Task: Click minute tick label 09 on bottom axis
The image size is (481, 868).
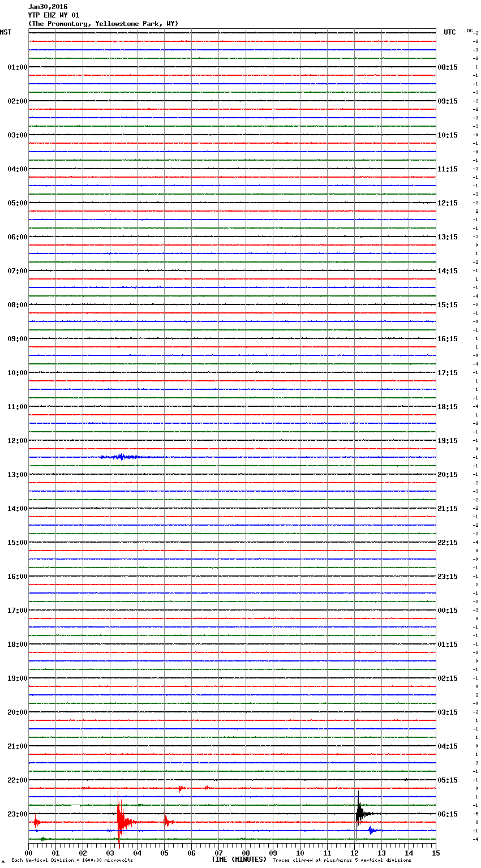Action: point(273,853)
